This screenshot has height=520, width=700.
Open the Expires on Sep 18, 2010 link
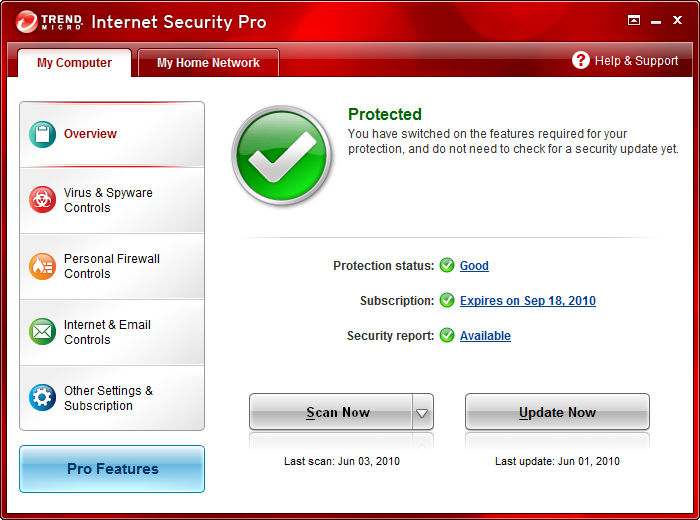coord(527,301)
